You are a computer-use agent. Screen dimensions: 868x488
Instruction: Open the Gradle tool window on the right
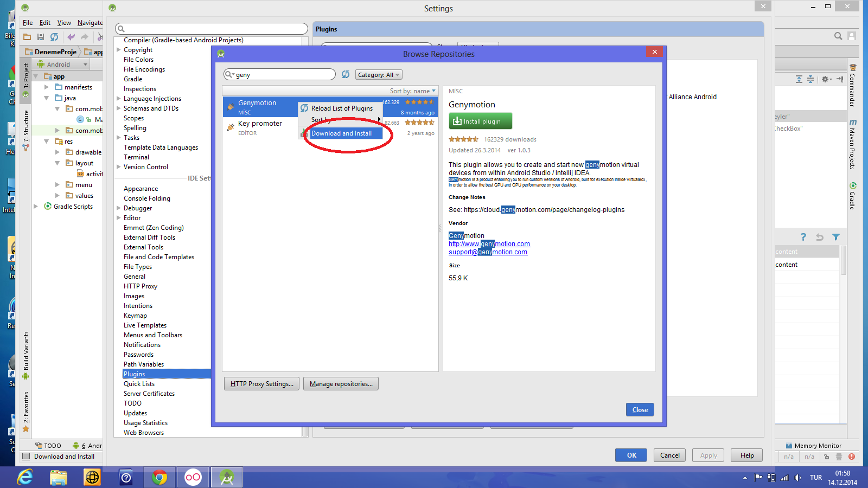coord(852,196)
